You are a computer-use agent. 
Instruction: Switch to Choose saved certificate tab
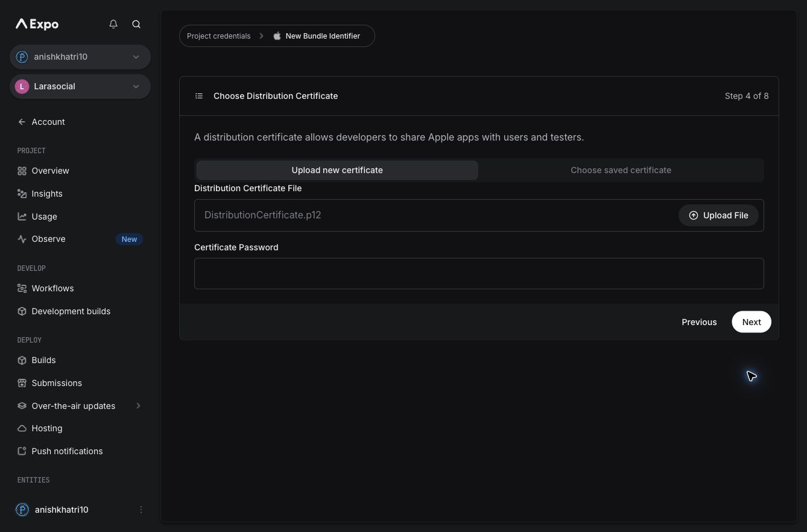coord(621,170)
